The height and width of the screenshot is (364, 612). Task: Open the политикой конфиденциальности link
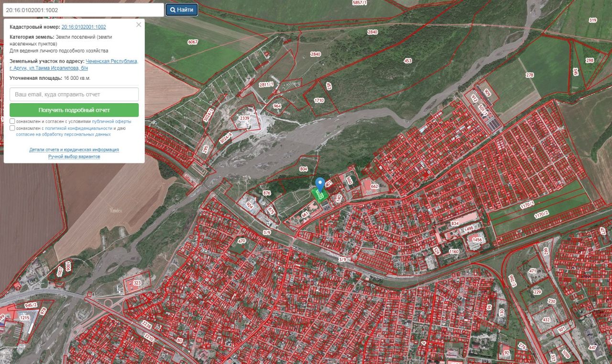click(79, 128)
